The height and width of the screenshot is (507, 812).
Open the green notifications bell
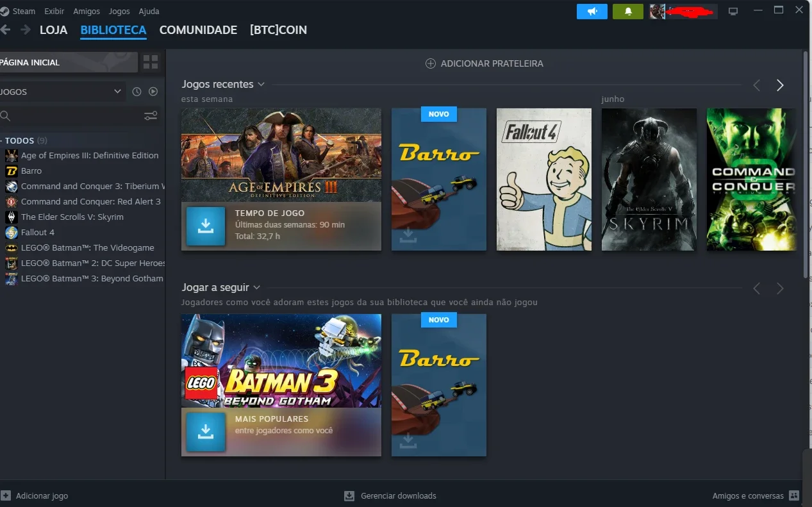[x=628, y=11]
